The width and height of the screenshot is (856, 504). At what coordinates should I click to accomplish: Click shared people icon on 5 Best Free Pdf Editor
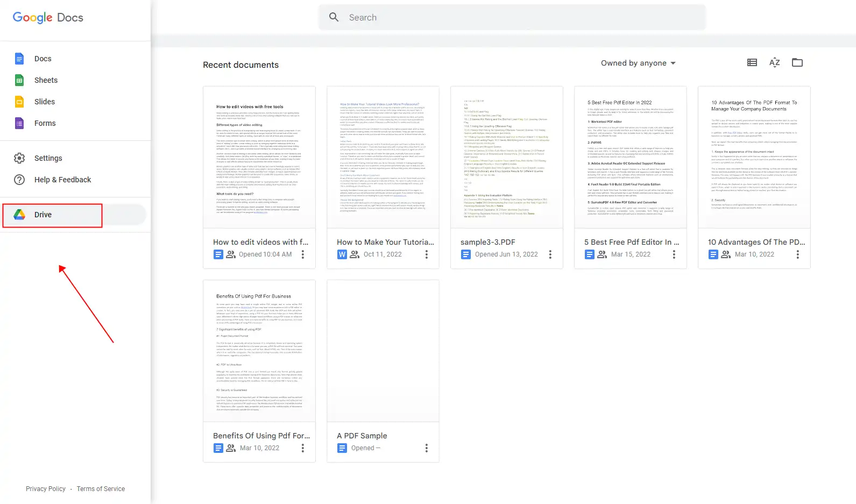(x=602, y=254)
